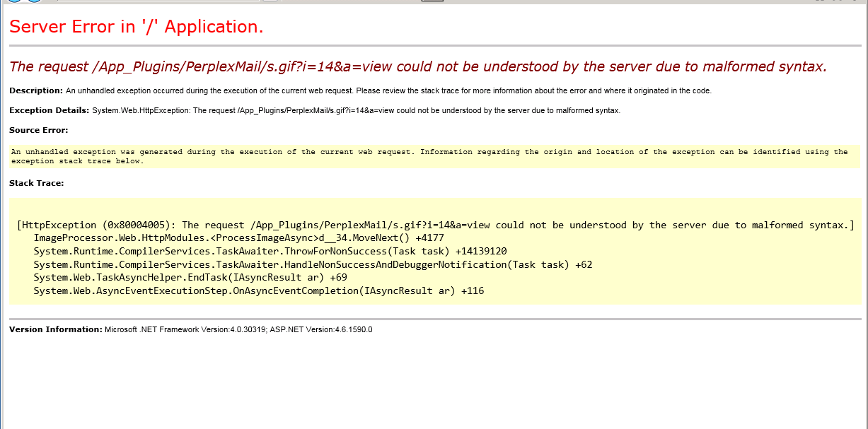The image size is (868, 429).
Task: Click the 'Stack Trace:' label
Action: (37, 183)
